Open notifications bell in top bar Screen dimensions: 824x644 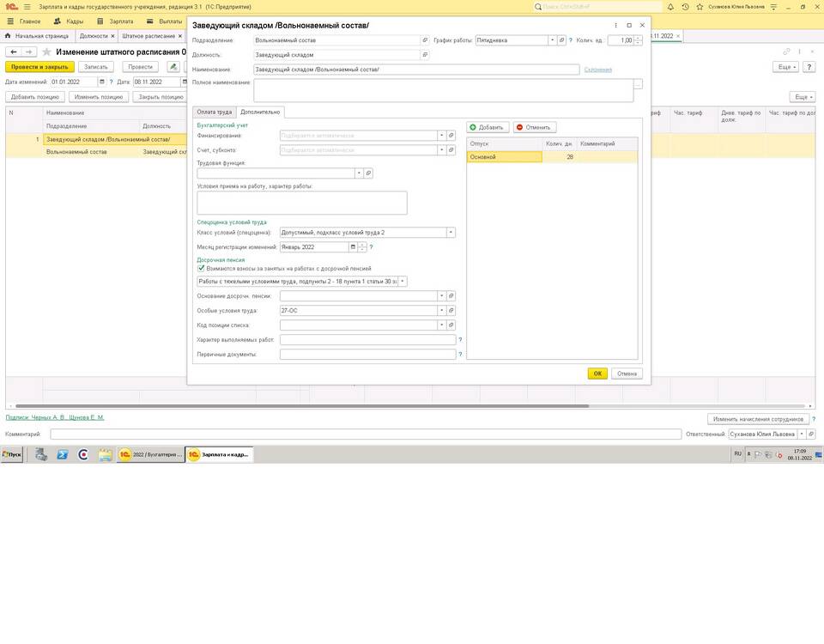669,6
